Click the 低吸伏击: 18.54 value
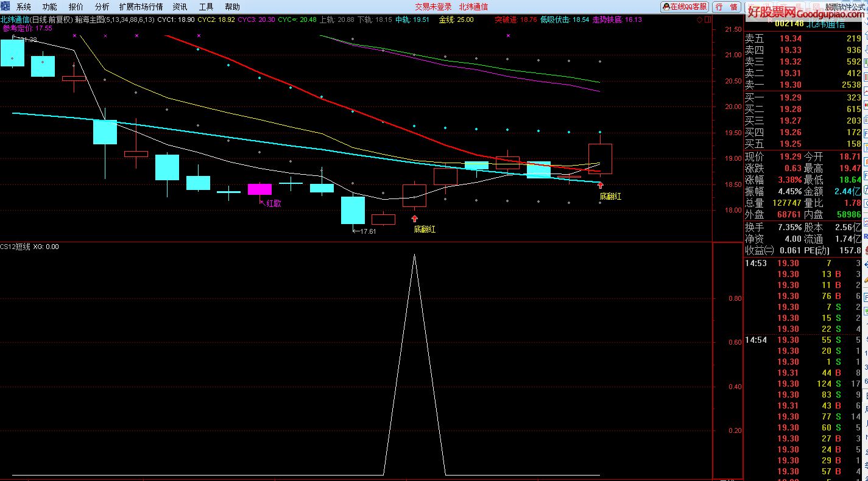This screenshot has height=481, width=868. pyautogui.click(x=565, y=19)
